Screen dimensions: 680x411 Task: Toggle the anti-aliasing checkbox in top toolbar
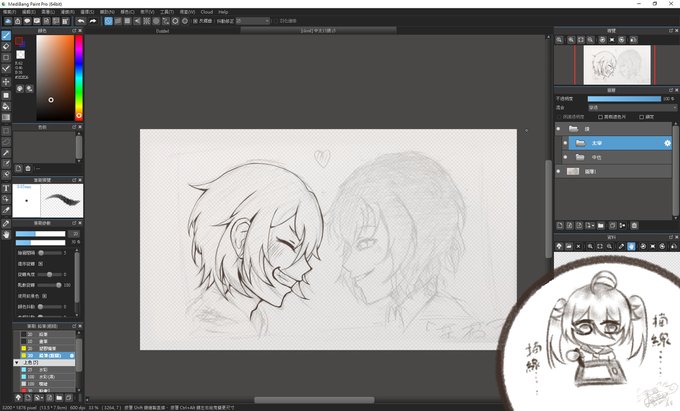(195, 21)
